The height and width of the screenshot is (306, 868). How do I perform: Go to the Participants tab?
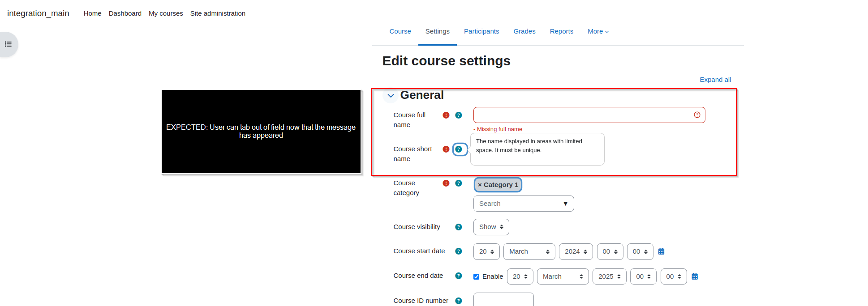click(x=481, y=31)
